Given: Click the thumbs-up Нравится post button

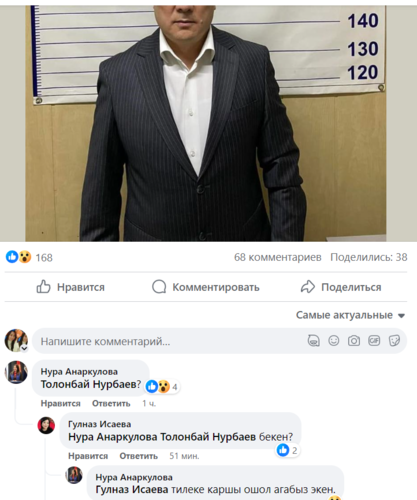Looking at the screenshot, I should tap(71, 287).
